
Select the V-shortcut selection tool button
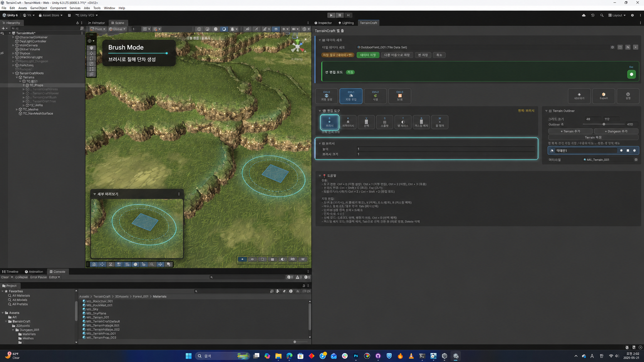[366, 122]
